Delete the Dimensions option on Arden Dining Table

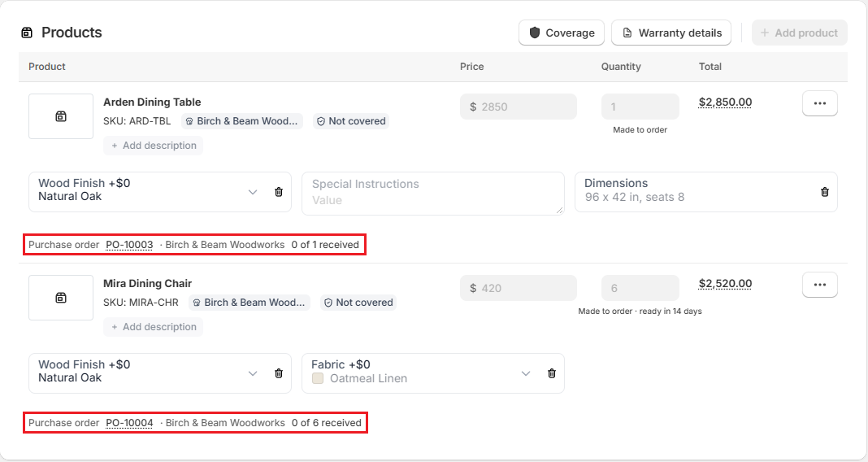(825, 192)
